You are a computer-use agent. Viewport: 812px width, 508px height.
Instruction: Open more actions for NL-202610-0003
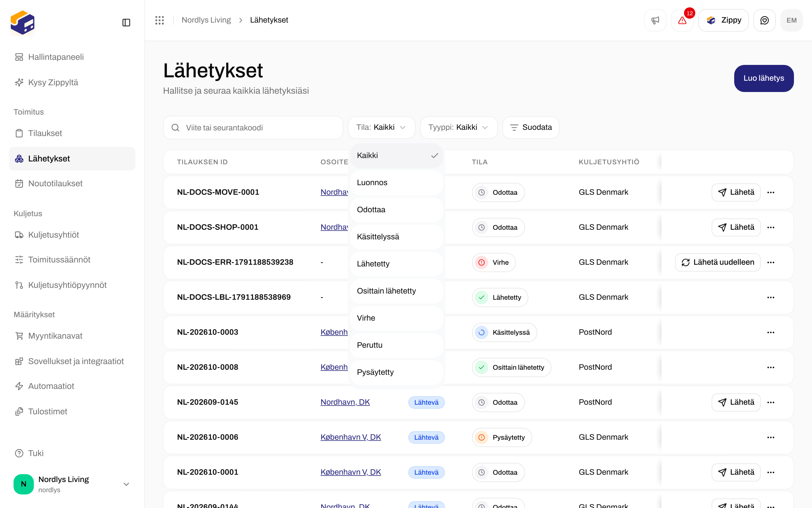(771, 332)
